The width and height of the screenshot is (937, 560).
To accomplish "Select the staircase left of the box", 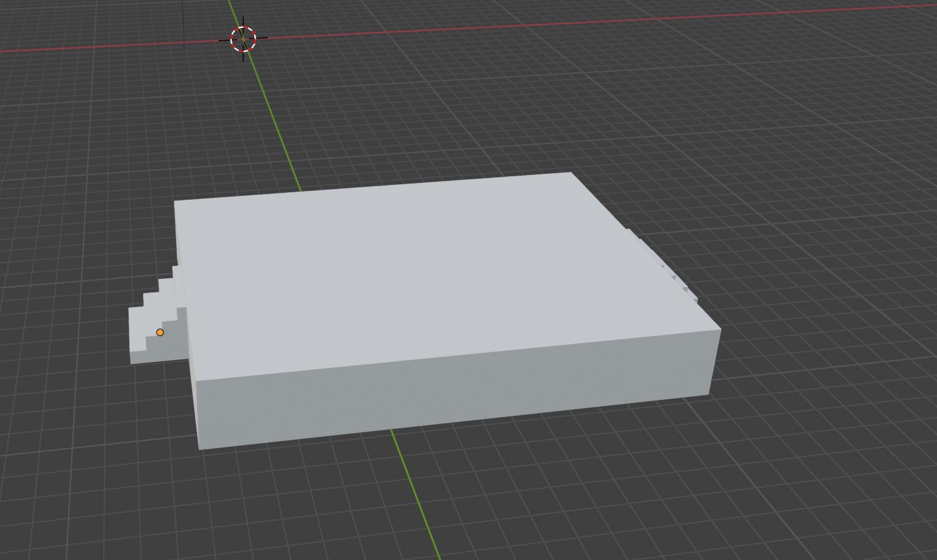I will click(x=158, y=315).
